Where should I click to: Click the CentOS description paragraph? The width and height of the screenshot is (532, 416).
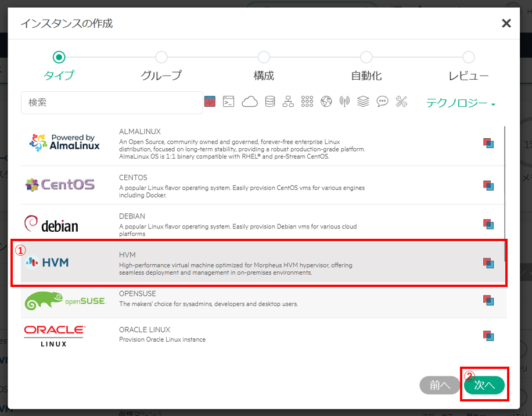242,192
